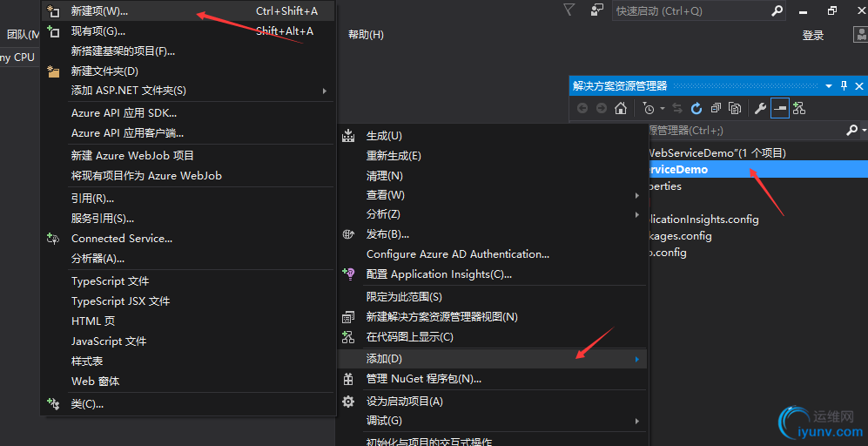This screenshot has height=446, width=868.
Task: Refresh the Solution Explorer
Action: click(696, 108)
